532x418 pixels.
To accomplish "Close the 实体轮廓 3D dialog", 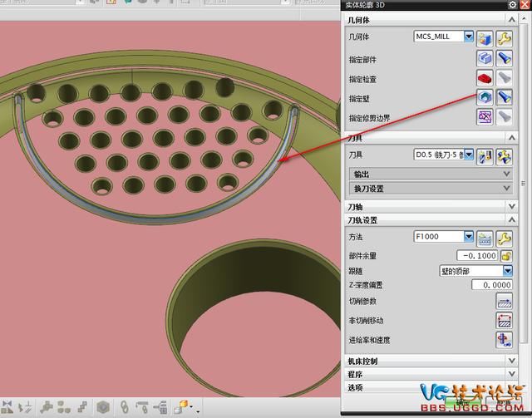I will [525, 5].
